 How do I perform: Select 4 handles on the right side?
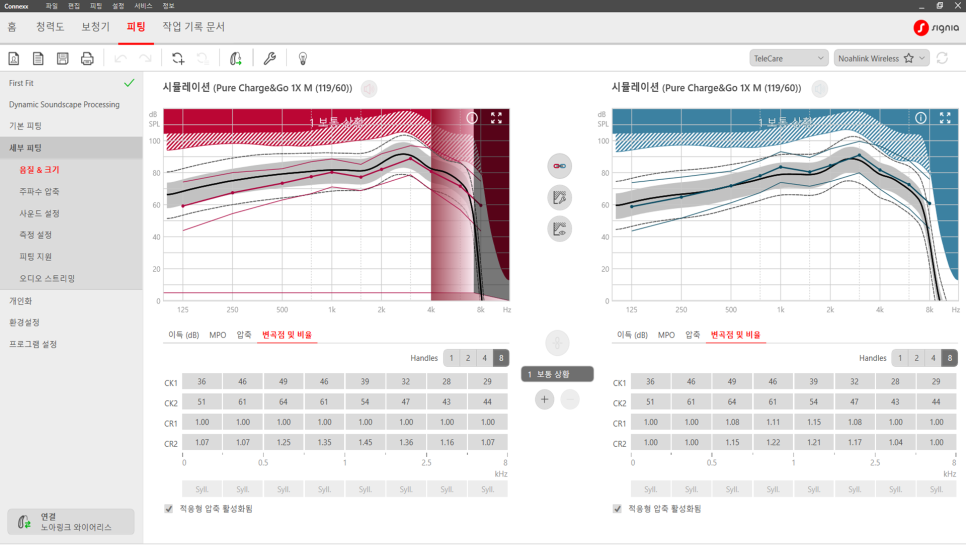[933, 358]
